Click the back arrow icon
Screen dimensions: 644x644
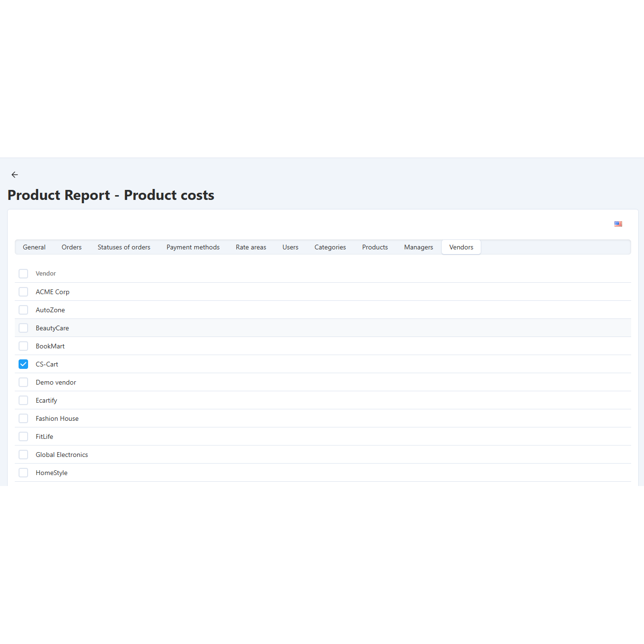point(15,175)
